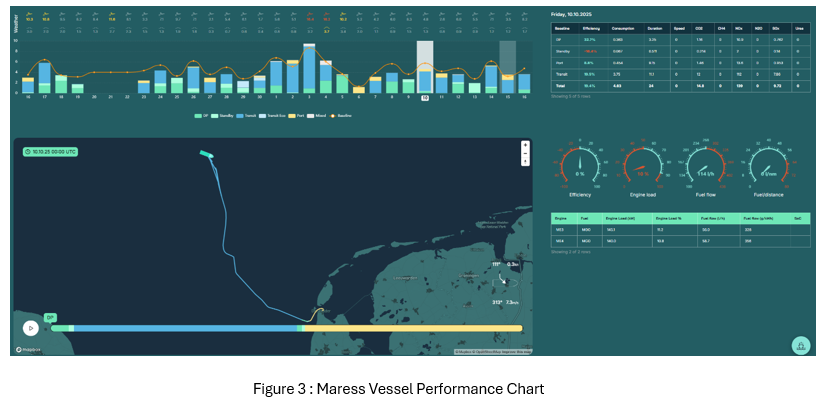Zoom out the map with the minus button

526,152
